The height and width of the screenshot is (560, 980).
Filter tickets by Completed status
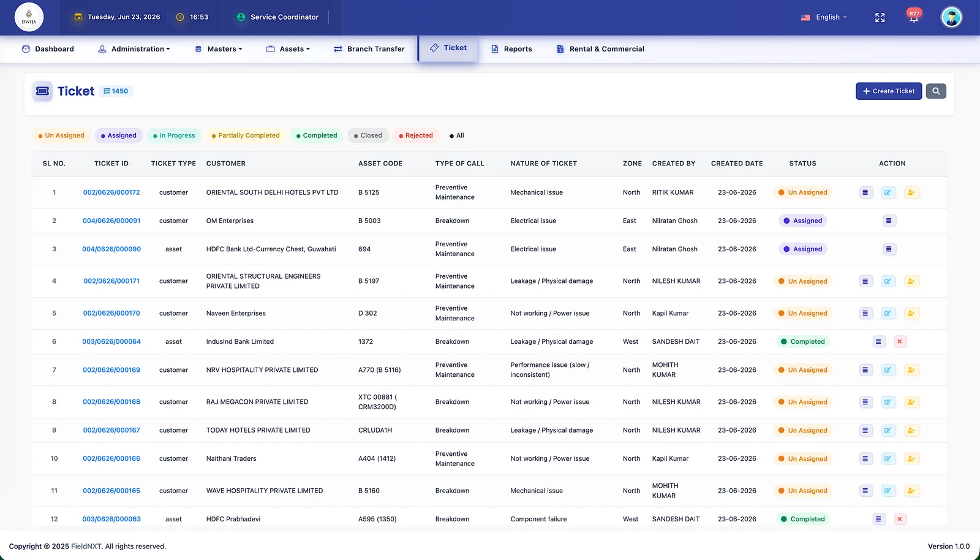(317, 135)
